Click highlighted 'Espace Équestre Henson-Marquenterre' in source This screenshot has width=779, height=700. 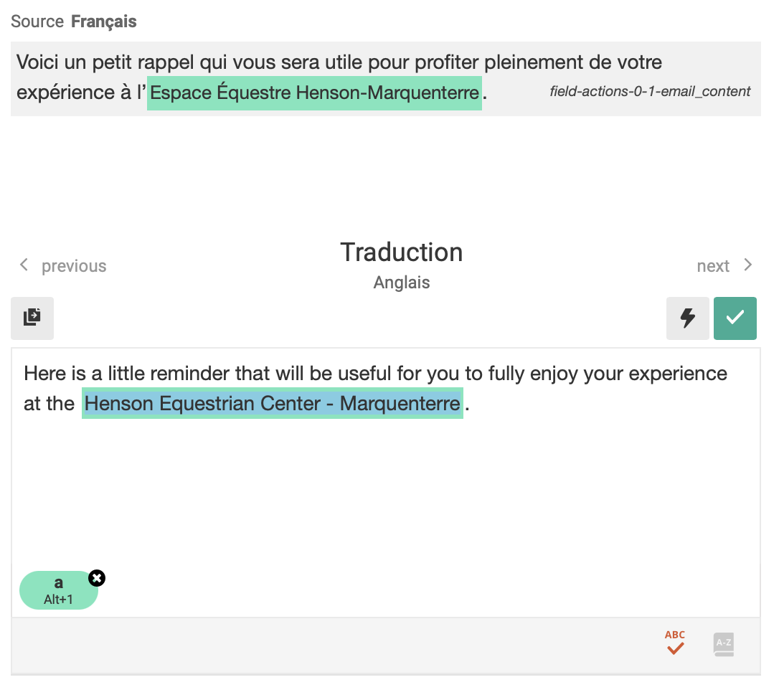[x=314, y=93]
